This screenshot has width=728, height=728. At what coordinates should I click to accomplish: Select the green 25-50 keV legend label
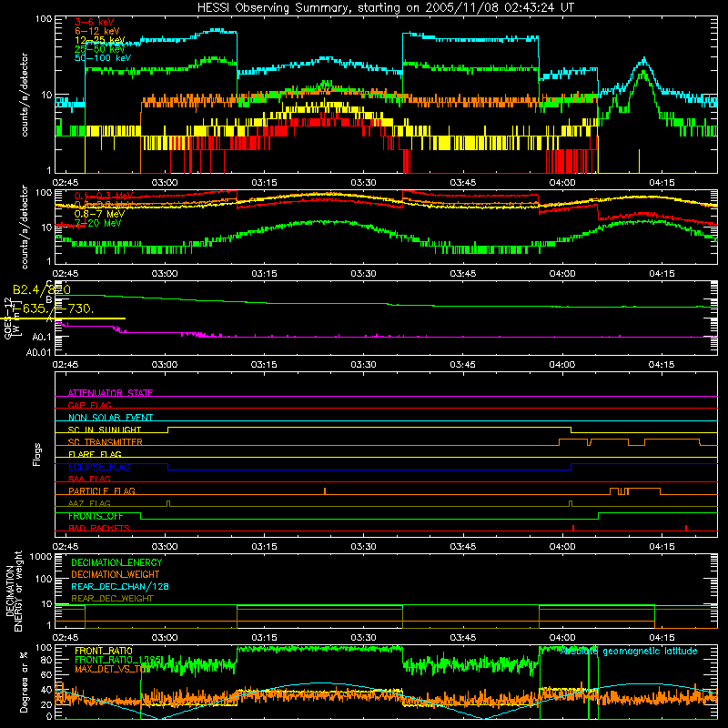click(x=100, y=49)
